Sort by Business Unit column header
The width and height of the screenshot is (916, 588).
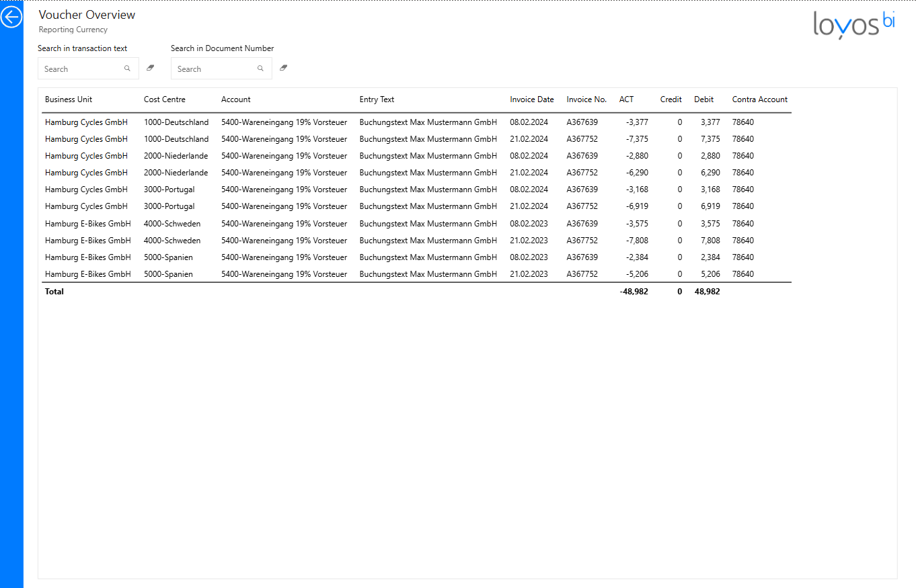coord(69,99)
